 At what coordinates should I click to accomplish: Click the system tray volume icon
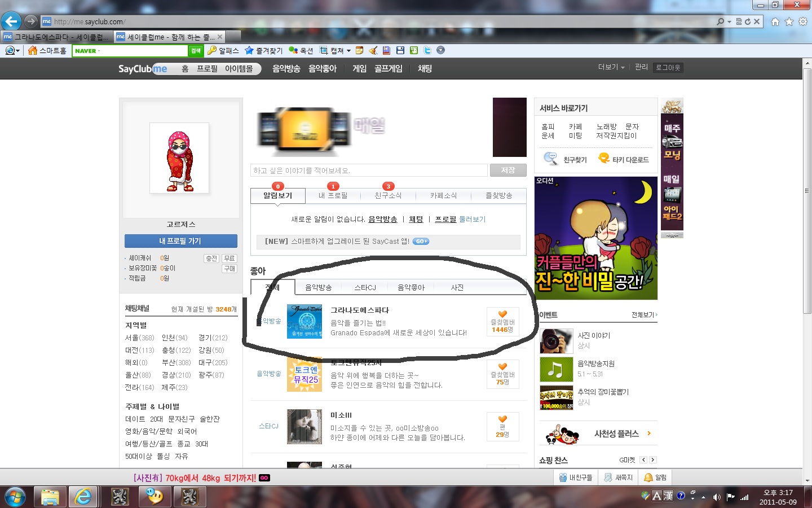click(717, 497)
